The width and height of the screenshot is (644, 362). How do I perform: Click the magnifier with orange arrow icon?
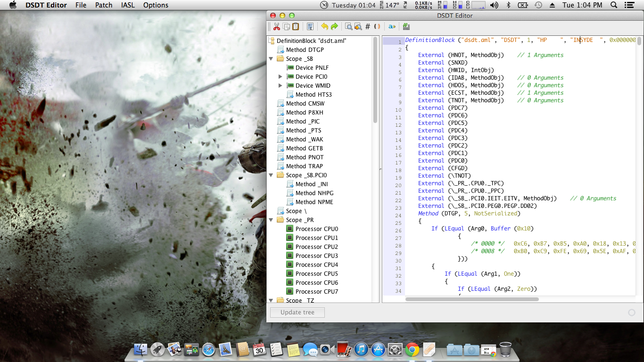point(358,26)
